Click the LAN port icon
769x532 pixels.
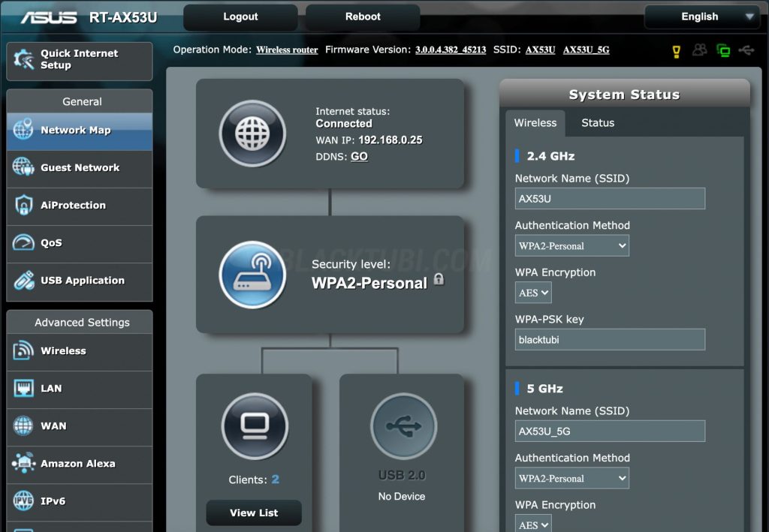click(x=23, y=389)
